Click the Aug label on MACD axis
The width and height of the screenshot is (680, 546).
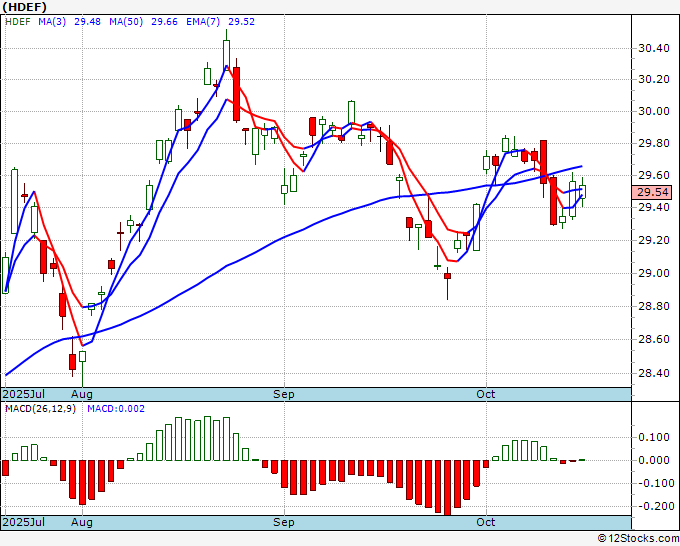[x=82, y=522]
